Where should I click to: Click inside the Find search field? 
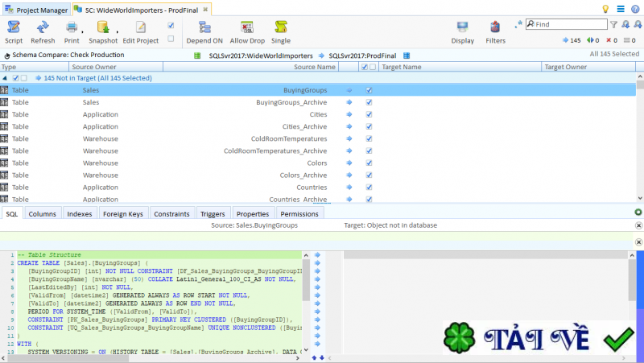pos(580,25)
